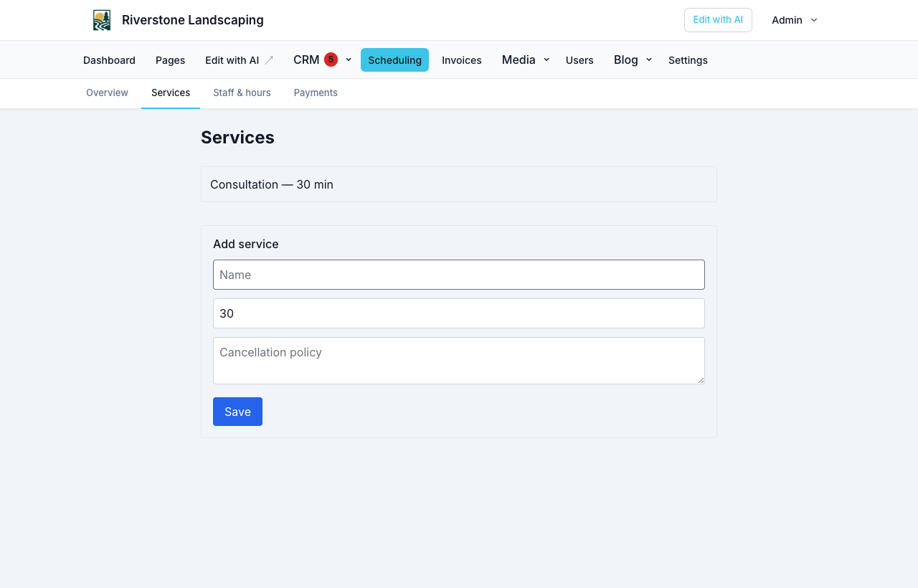
Task: Switch to the Overview tab
Action: (x=107, y=93)
